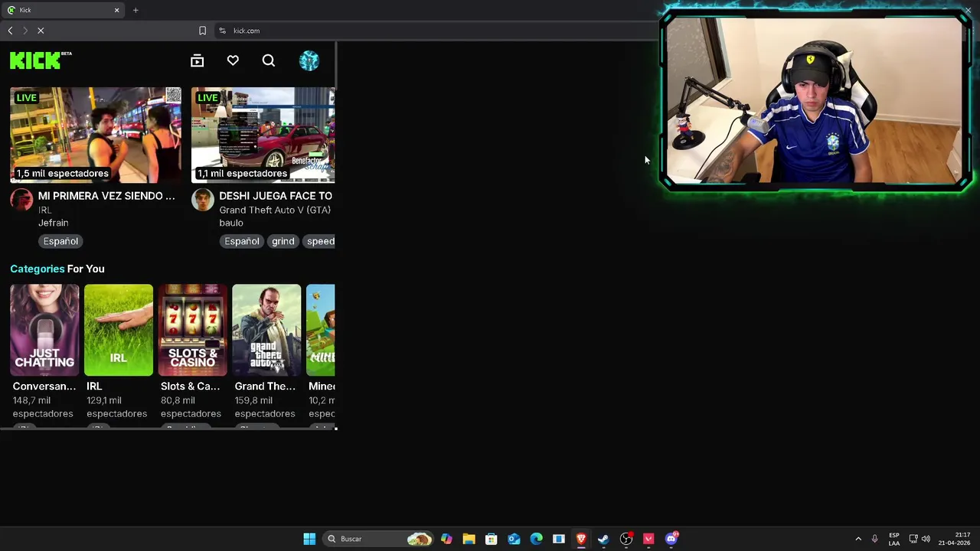This screenshot has width=980, height=551.
Task: Open Microsoft Edge from the taskbar
Action: (x=536, y=539)
